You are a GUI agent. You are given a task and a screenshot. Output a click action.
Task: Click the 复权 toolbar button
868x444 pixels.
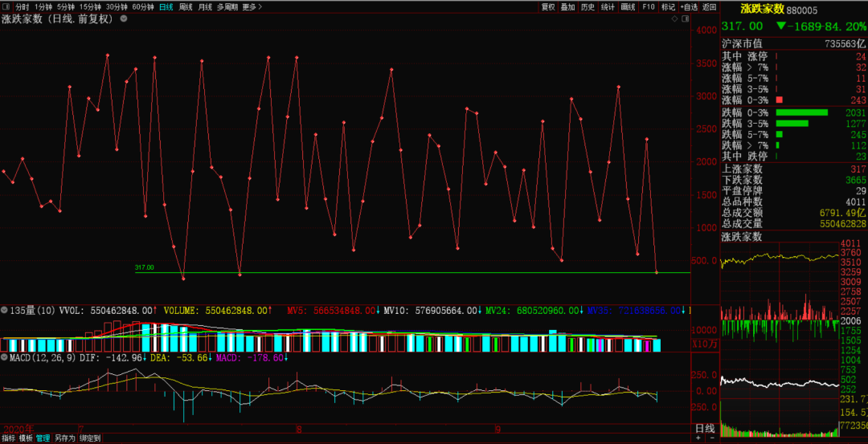[547, 7]
